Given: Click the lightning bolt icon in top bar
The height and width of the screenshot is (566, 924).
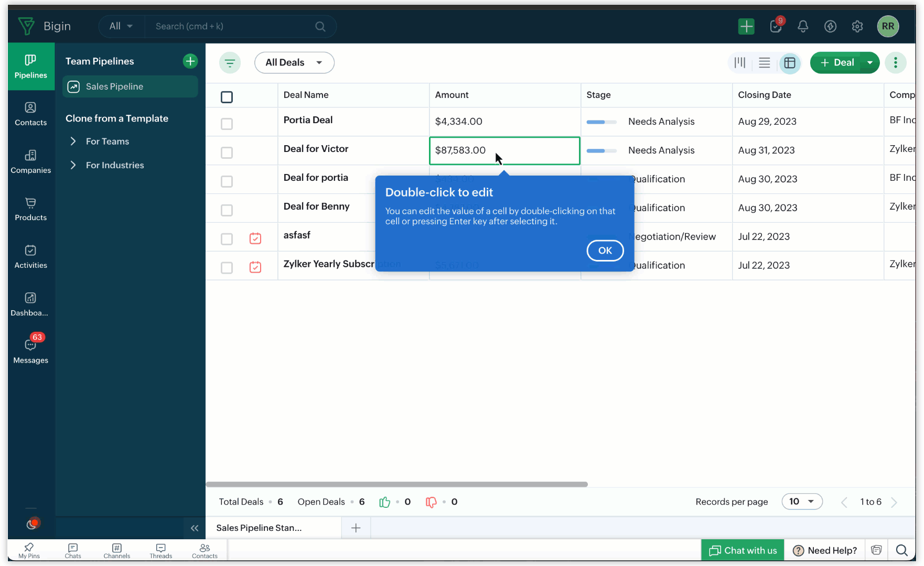Looking at the screenshot, I should 830,26.
